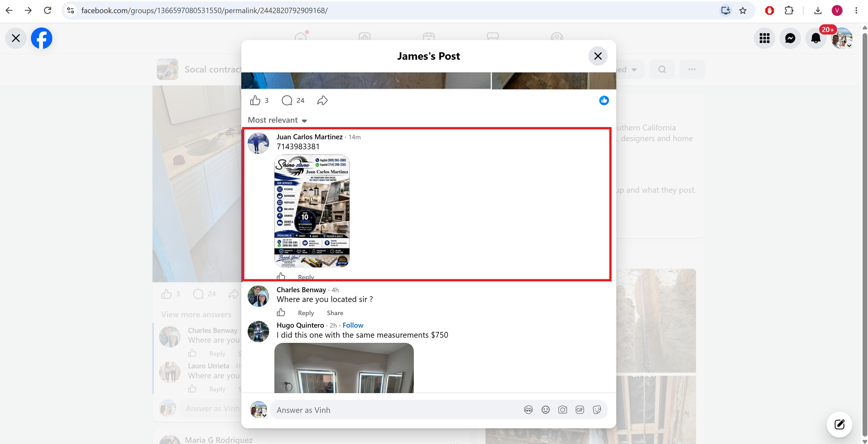This screenshot has height=444, width=868.
Task: Bookmark this page with the star icon
Action: coord(743,10)
